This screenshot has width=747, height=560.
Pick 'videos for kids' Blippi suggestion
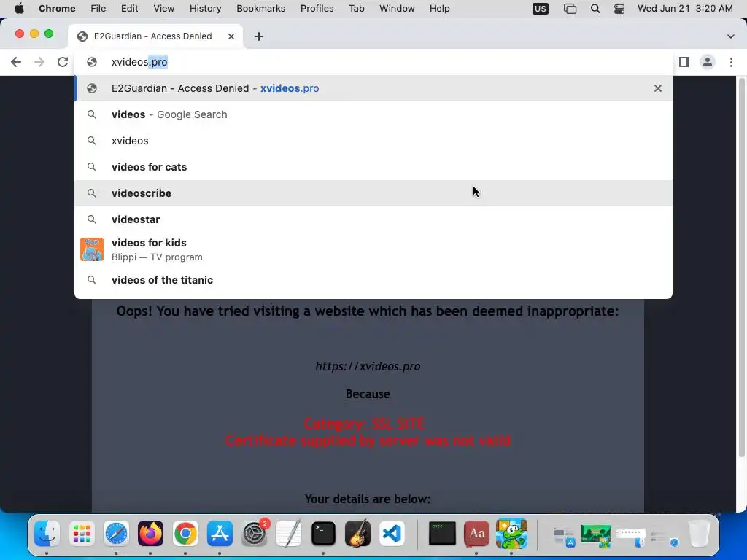click(373, 249)
